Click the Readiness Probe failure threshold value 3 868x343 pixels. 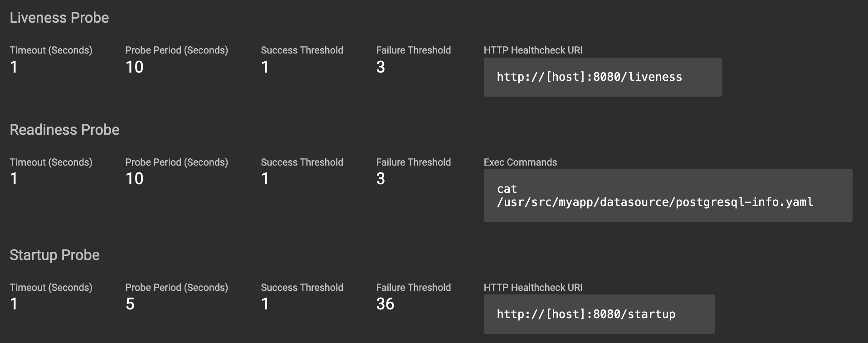(380, 179)
